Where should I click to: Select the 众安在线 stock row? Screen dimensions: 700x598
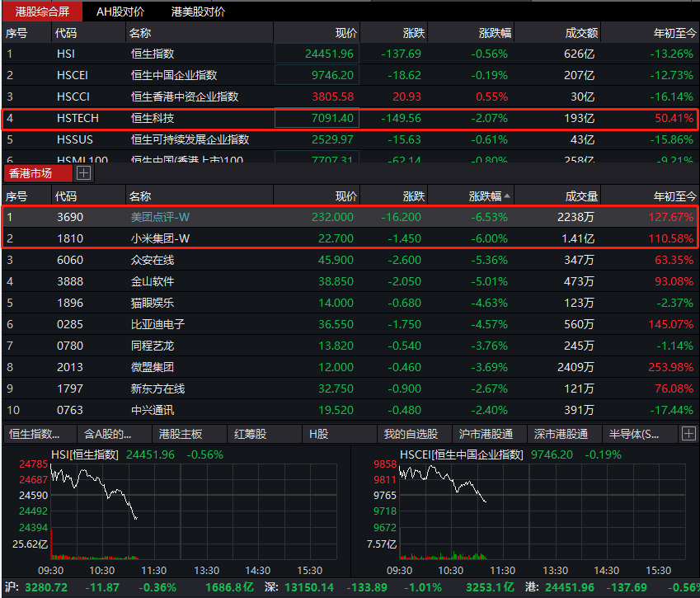350,260
